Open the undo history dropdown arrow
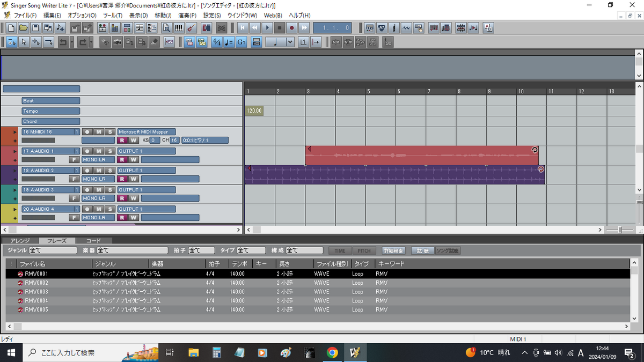Image resolution: width=644 pixels, height=362 pixels. coord(71,42)
